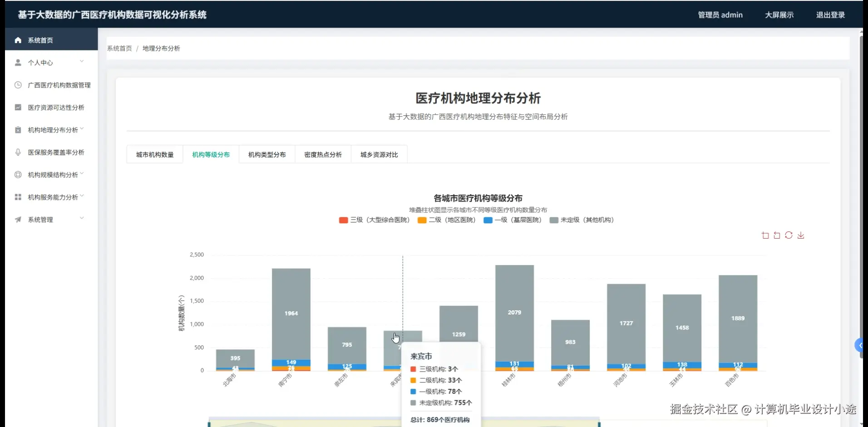
Task: Restore the chart with refresh icon
Action: click(789, 235)
